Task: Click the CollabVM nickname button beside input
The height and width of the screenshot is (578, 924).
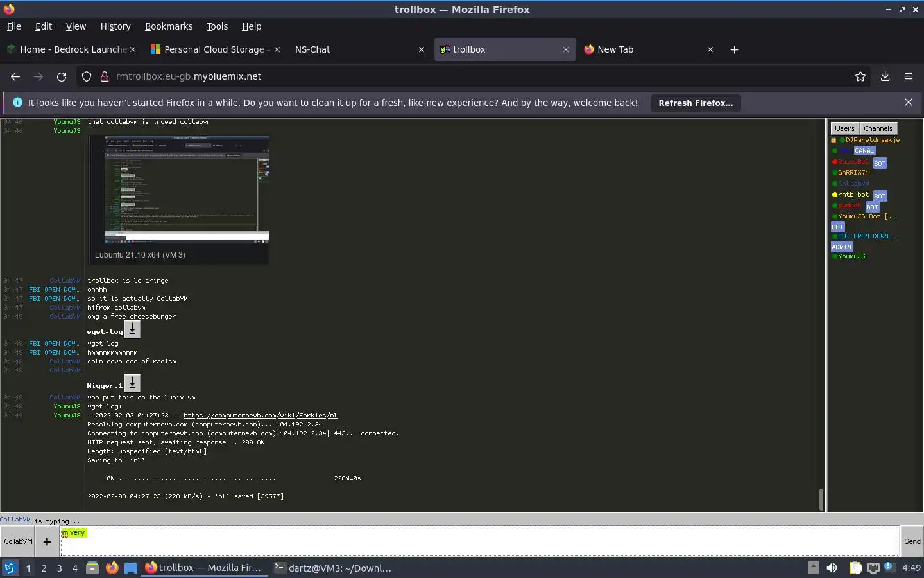Action: [x=18, y=541]
